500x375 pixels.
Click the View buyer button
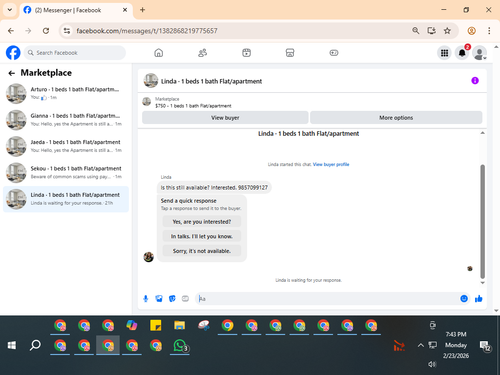coord(225,118)
